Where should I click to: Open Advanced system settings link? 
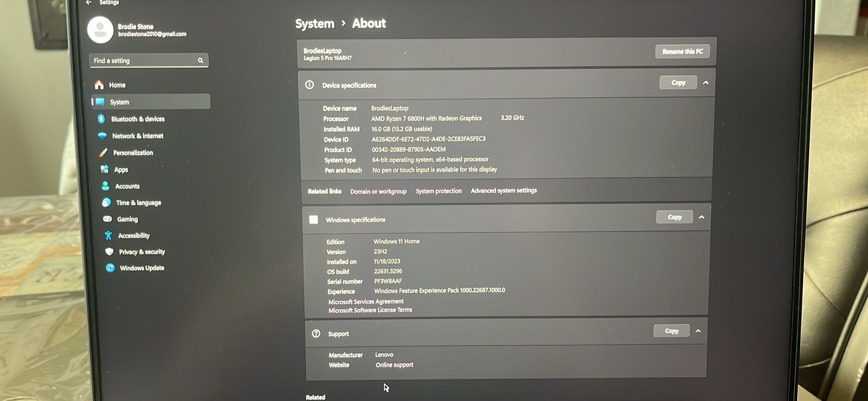point(504,190)
